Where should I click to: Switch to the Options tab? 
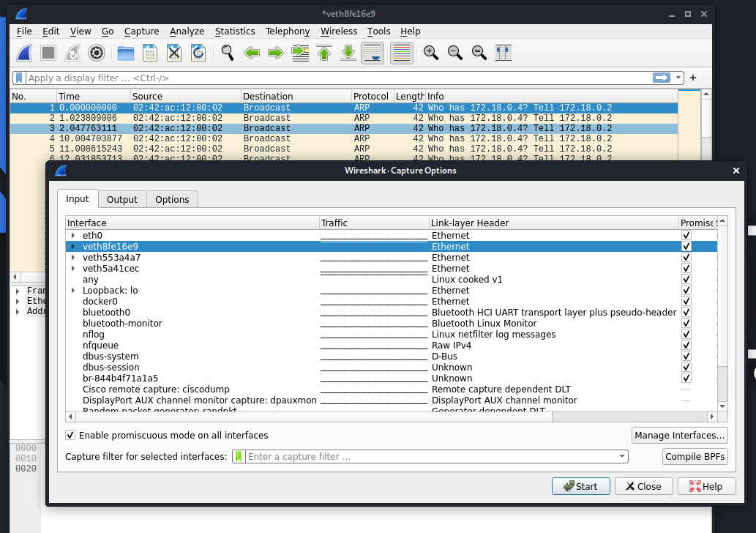point(172,199)
